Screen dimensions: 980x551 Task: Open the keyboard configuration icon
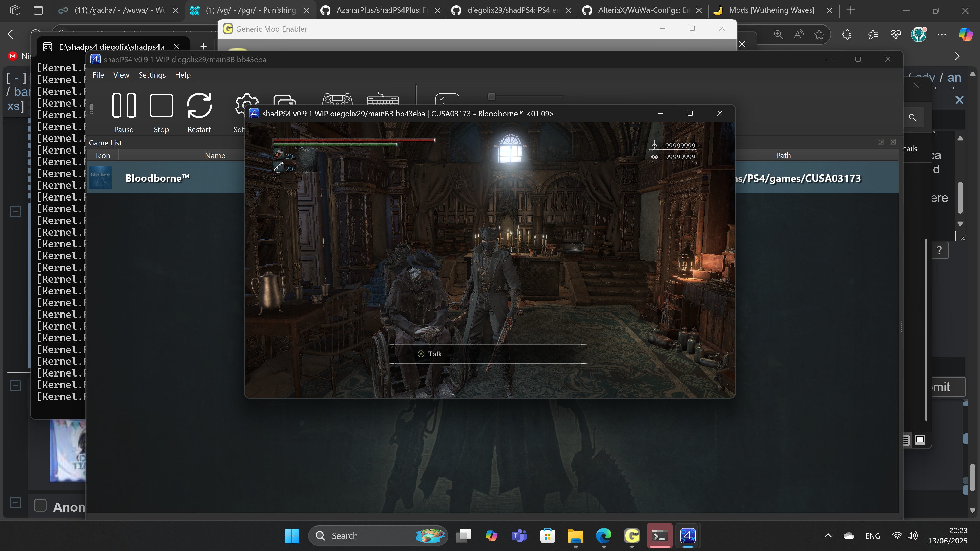click(x=383, y=99)
